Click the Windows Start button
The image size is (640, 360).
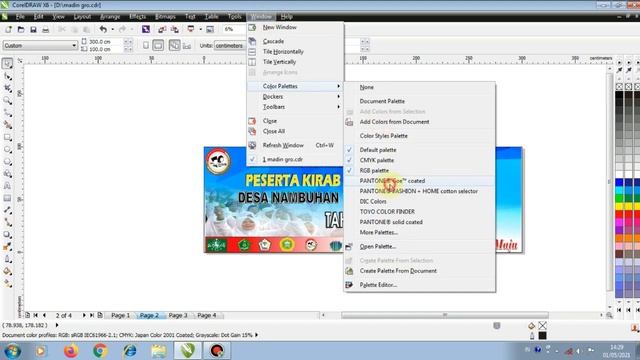pos(12,351)
